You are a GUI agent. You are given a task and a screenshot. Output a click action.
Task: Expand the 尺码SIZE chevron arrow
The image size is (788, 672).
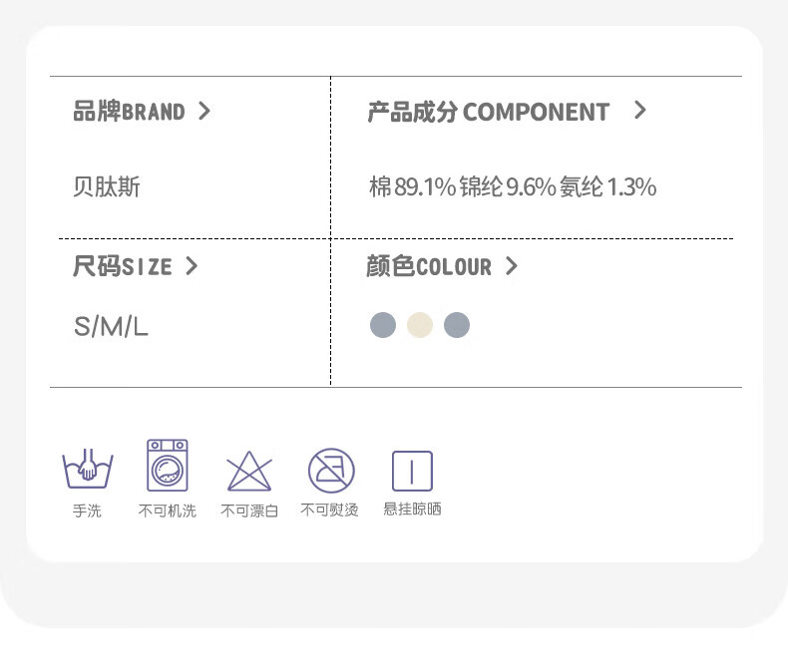tap(192, 266)
